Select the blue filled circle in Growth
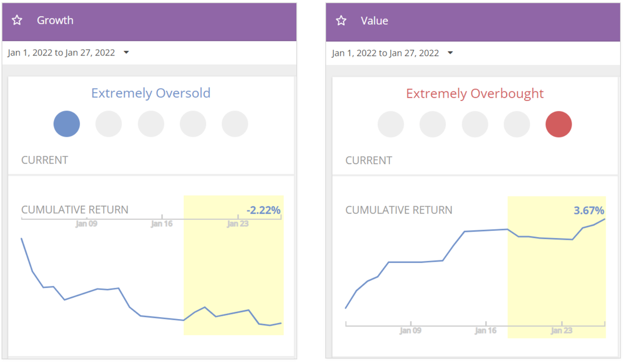This screenshot has width=624, height=364. point(67,124)
